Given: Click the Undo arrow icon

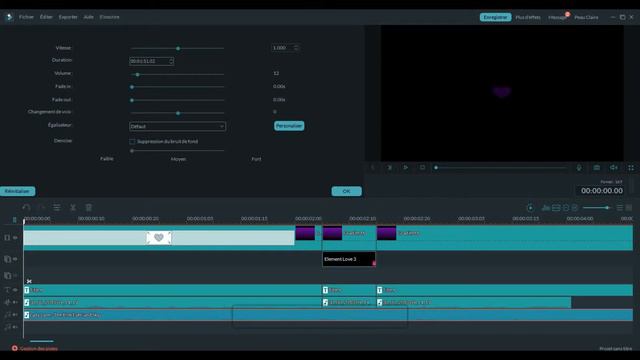Looking at the screenshot, I should pyautogui.click(x=26, y=208).
